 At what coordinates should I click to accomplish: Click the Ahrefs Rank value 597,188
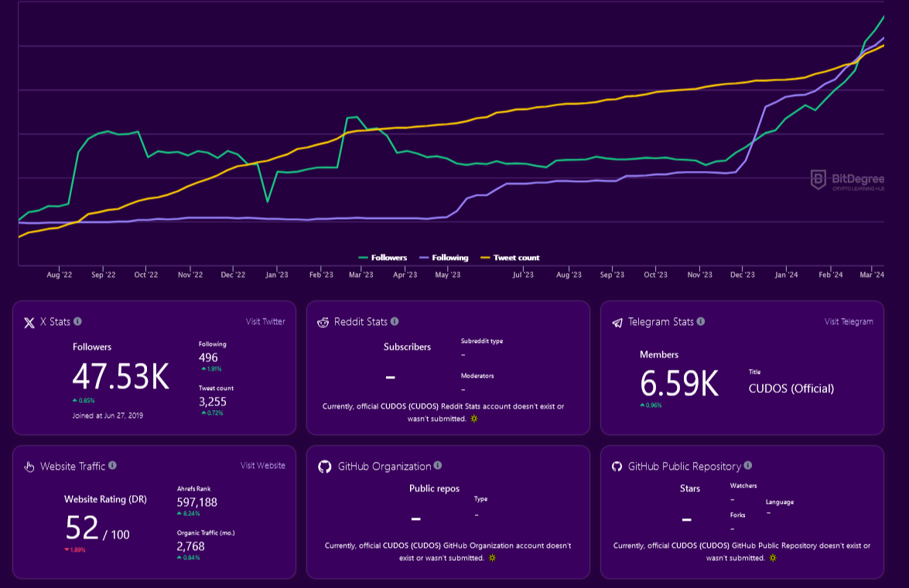(x=197, y=502)
